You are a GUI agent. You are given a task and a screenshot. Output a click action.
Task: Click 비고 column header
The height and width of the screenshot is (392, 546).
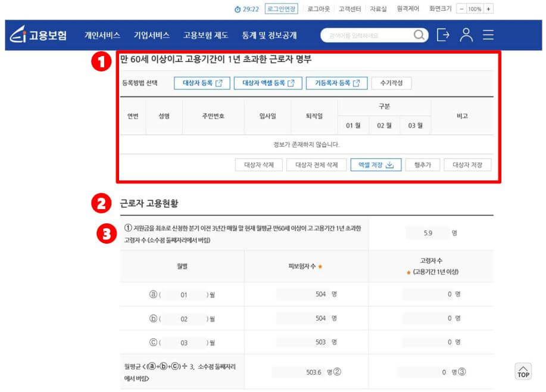pos(462,116)
